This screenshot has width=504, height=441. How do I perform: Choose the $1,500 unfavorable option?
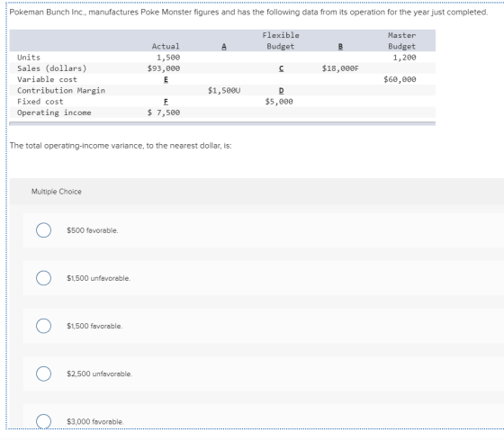tap(43, 278)
